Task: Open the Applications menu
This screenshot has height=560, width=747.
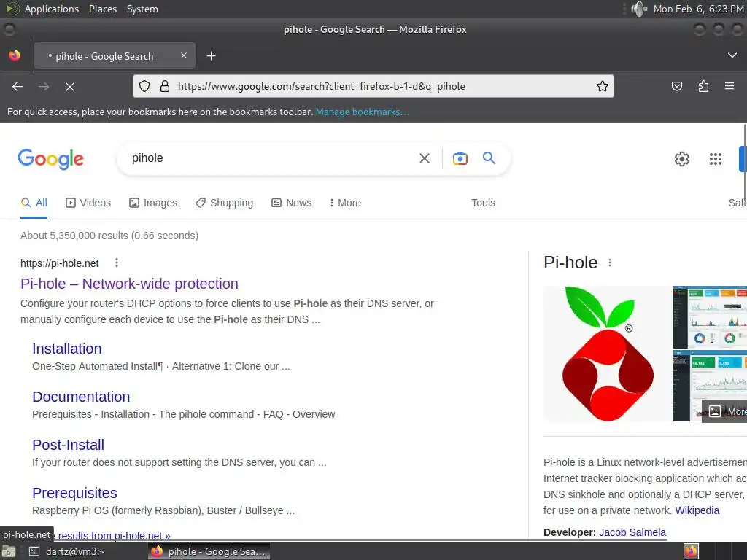Action: (52, 9)
